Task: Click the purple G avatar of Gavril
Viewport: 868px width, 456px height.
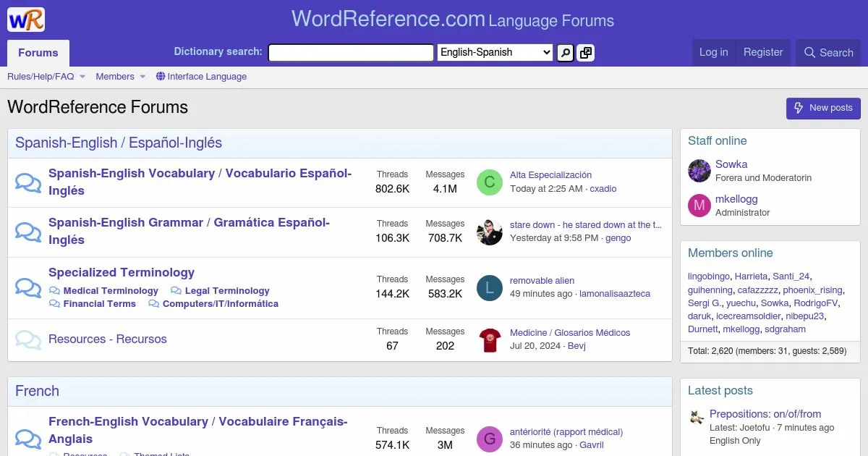Action: click(490, 439)
